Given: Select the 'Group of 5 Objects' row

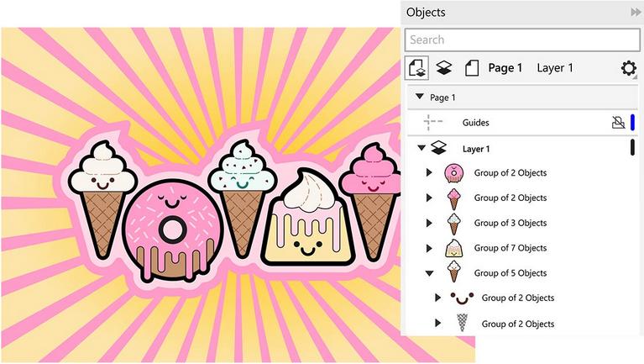Looking at the screenshot, I should pyautogui.click(x=510, y=273).
